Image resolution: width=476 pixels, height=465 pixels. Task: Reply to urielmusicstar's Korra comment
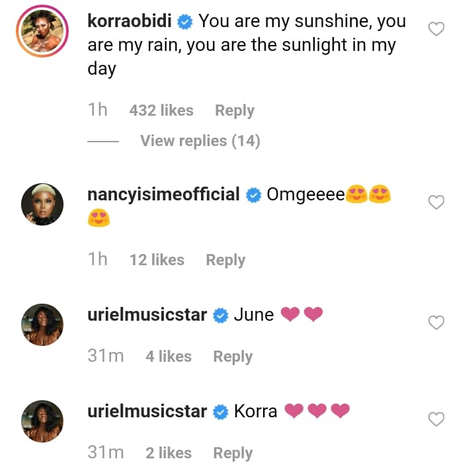(x=233, y=453)
